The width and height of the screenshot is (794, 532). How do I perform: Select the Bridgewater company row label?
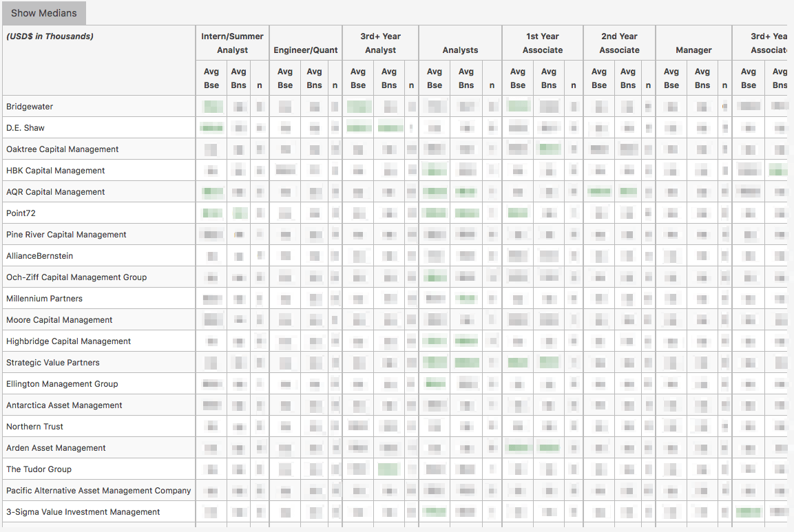coord(30,107)
